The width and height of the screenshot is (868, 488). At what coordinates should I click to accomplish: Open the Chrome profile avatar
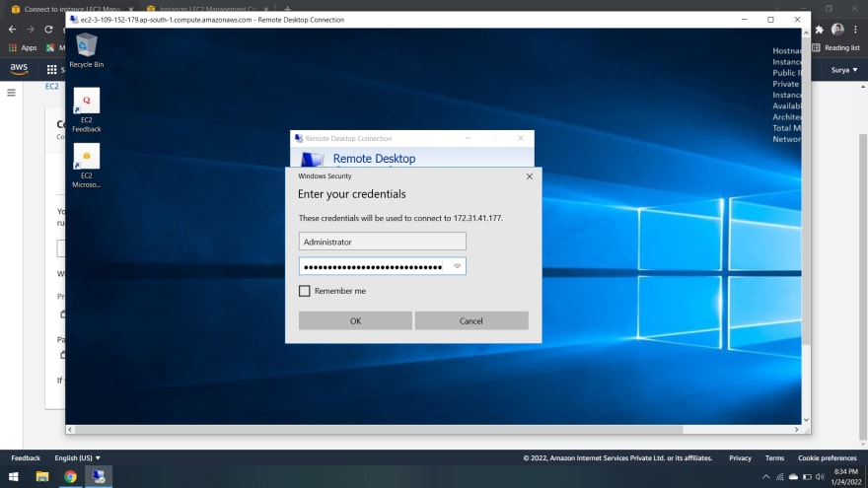click(837, 30)
